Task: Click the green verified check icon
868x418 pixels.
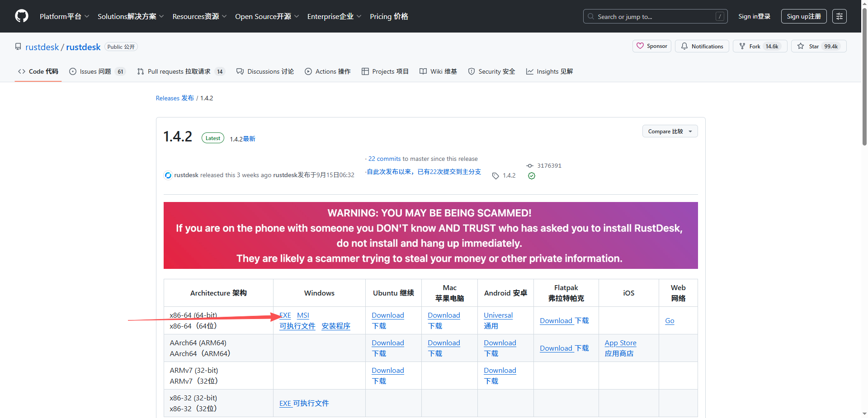Action: point(532,176)
